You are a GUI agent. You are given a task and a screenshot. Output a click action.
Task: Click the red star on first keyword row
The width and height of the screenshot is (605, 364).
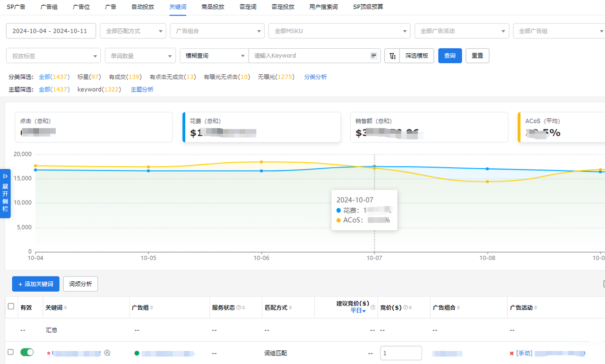(x=48, y=353)
